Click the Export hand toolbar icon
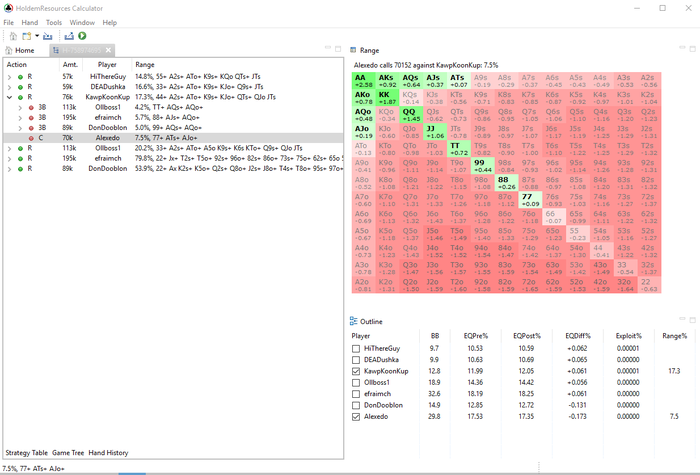 click(69, 36)
